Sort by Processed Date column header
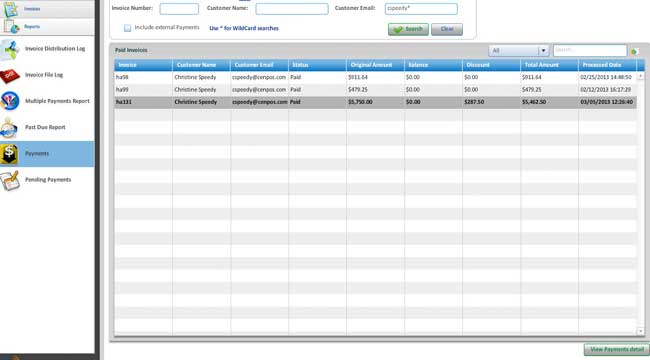650x360 pixels. 608,65
